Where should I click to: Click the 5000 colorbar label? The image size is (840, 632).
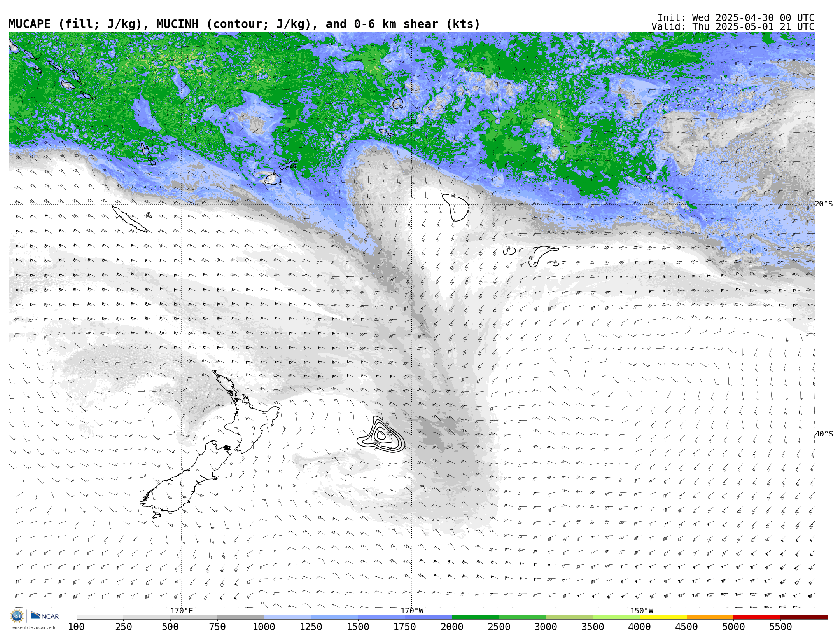click(733, 627)
